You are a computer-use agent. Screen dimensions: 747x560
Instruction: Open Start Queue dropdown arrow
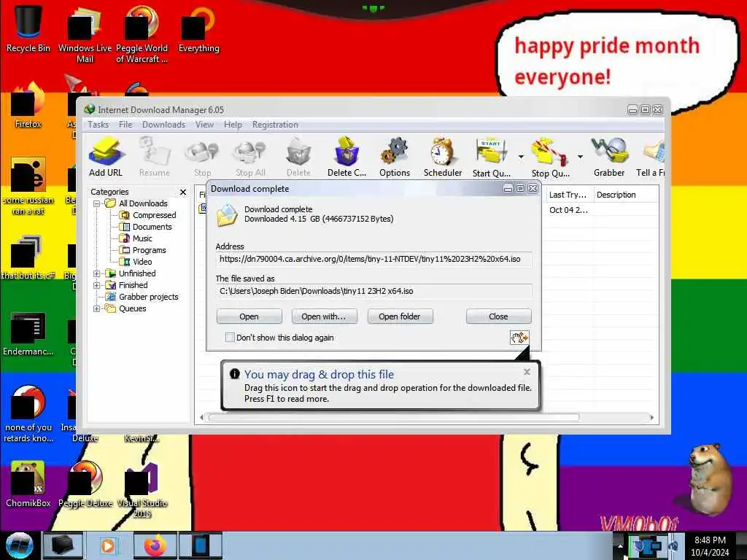coord(521,157)
